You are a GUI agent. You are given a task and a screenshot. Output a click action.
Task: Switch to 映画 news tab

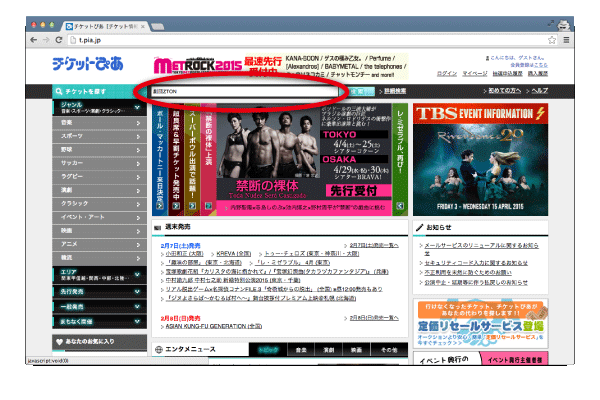point(356,350)
